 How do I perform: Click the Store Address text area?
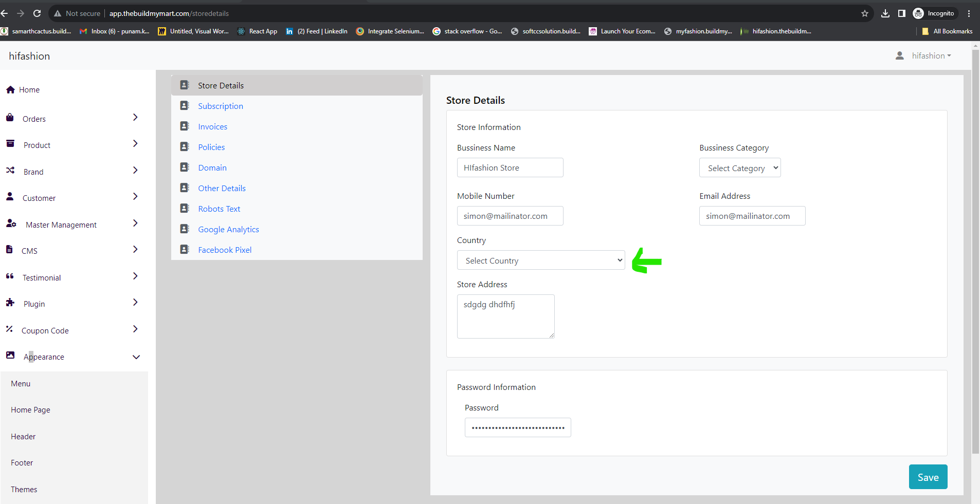tap(506, 316)
